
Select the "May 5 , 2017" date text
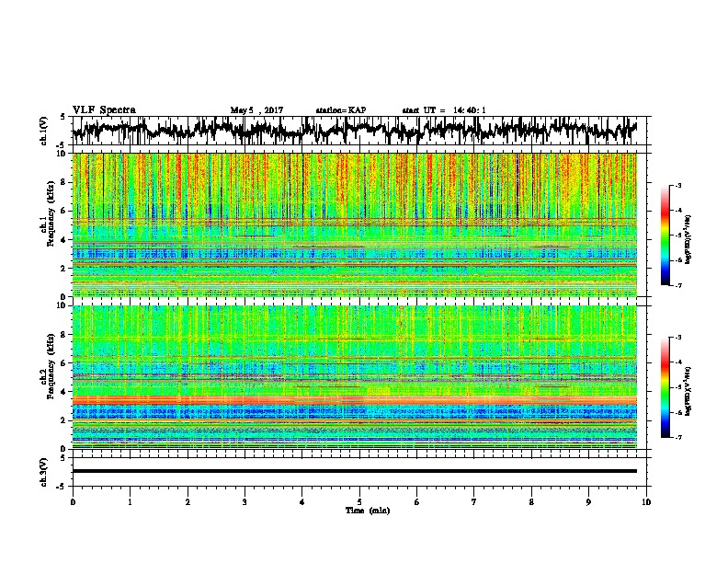(256, 110)
